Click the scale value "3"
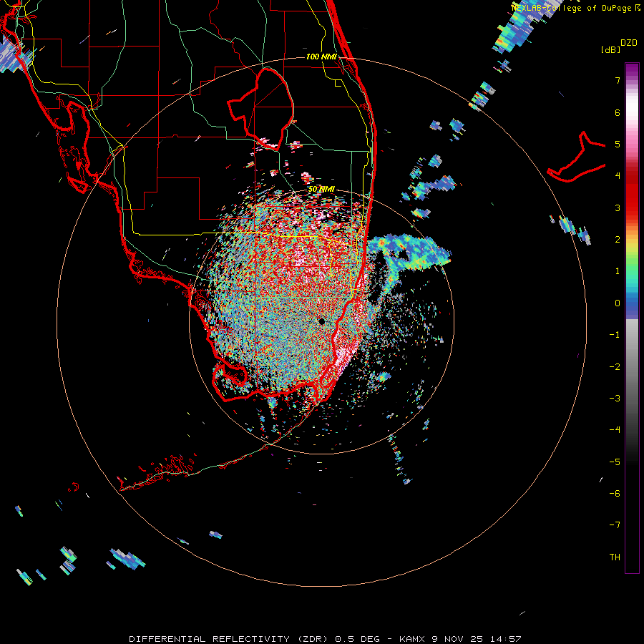The height and width of the screenshot is (644, 644). pos(618,208)
